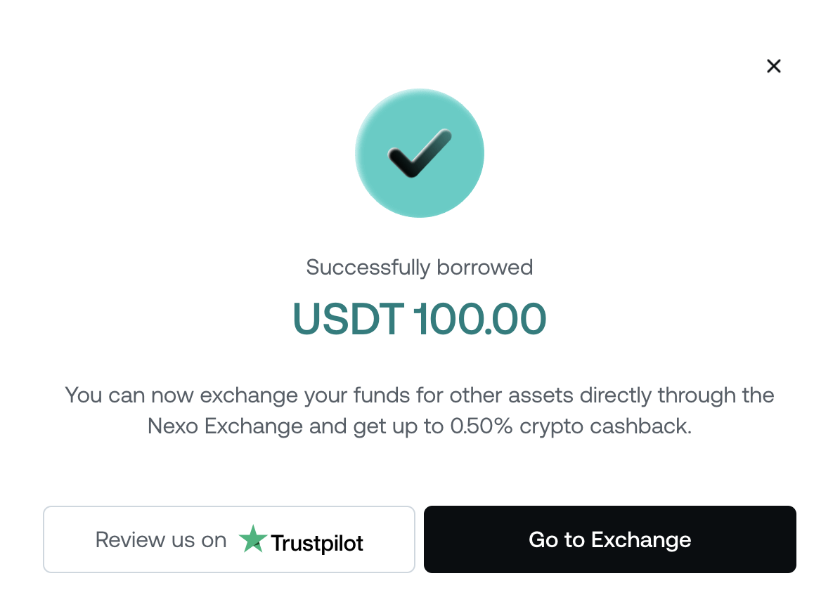Screen dimensions: 840x616
Task: Click the Review us on text label
Action: [160, 539]
